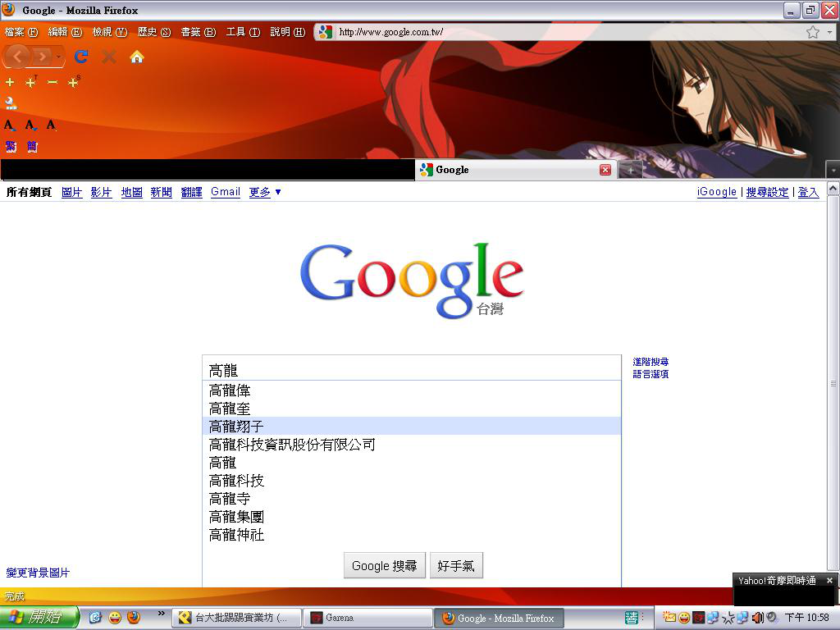Select the suggestion 高龍科技資訊股份有限公司
This screenshot has height=630, width=840.
coord(412,445)
